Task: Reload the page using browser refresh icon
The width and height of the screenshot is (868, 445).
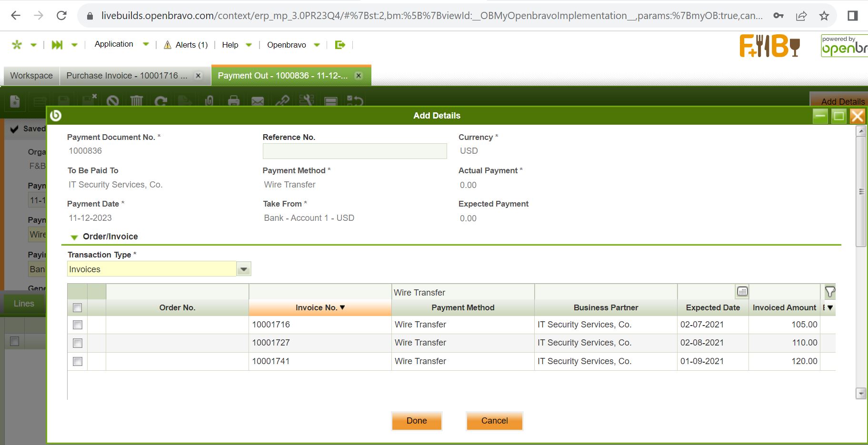Action: pos(61,16)
